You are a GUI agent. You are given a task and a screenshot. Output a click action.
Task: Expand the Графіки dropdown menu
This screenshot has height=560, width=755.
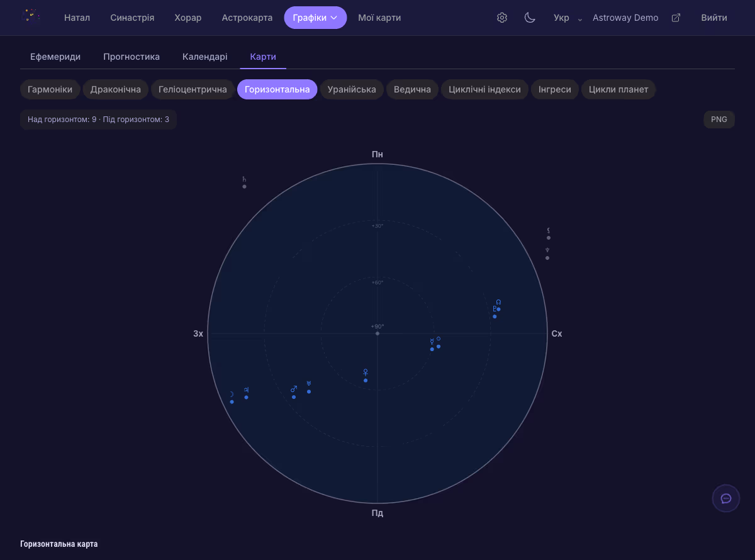[315, 18]
